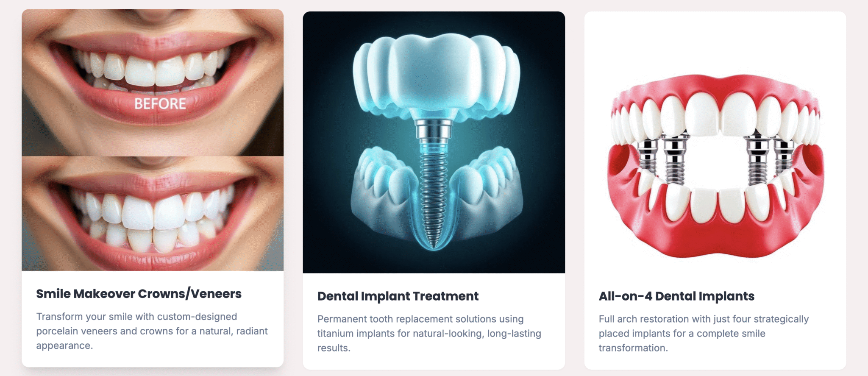
Task: Open the Dental Implant Treatment heading
Action: tap(398, 296)
